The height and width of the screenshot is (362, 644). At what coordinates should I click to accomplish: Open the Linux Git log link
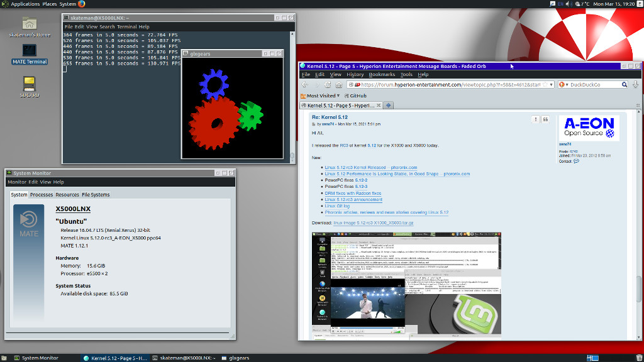337,206
